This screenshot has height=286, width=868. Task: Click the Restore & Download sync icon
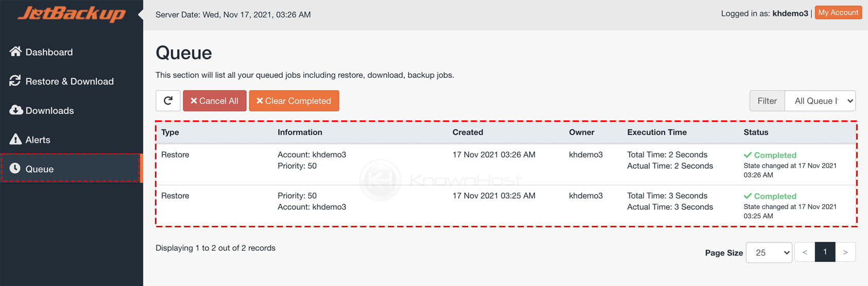click(x=15, y=81)
